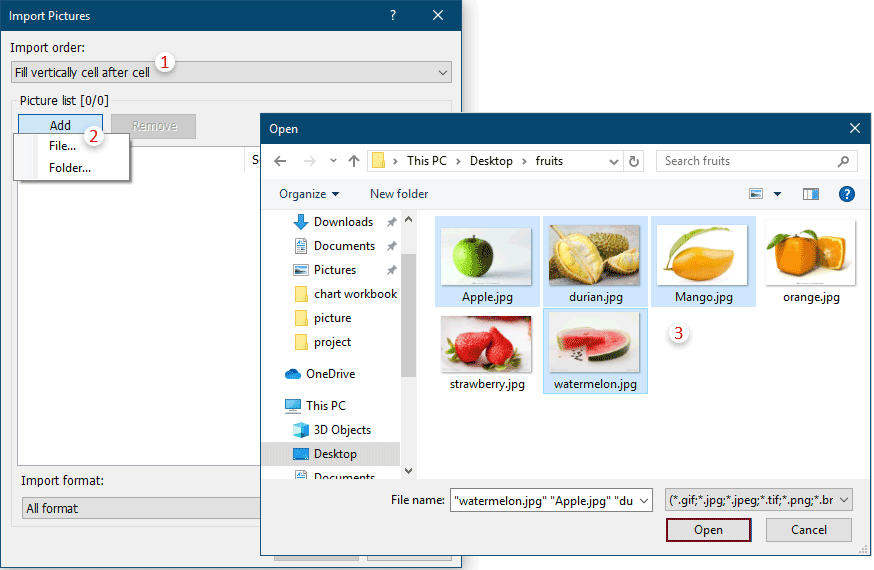Image resolution: width=874 pixels, height=570 pixels.
Task: Click the Search fruits field
Action: (x=750, y=161)
